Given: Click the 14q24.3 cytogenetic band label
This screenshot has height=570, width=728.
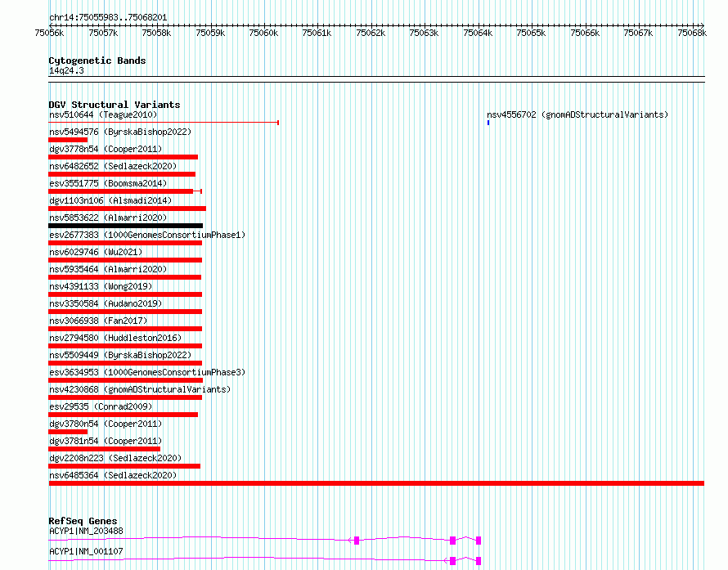Looking at the screenshot, I should click(x=66, y=70).
